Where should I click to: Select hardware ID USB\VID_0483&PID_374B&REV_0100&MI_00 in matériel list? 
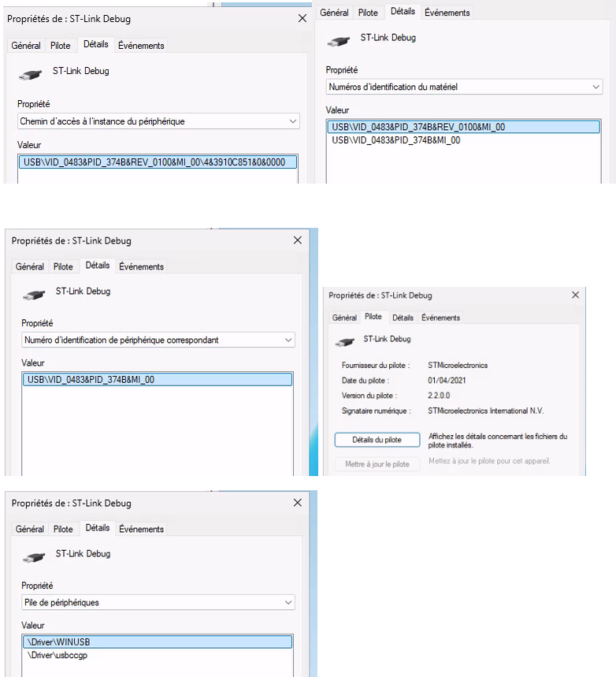[x=464, y=127]
